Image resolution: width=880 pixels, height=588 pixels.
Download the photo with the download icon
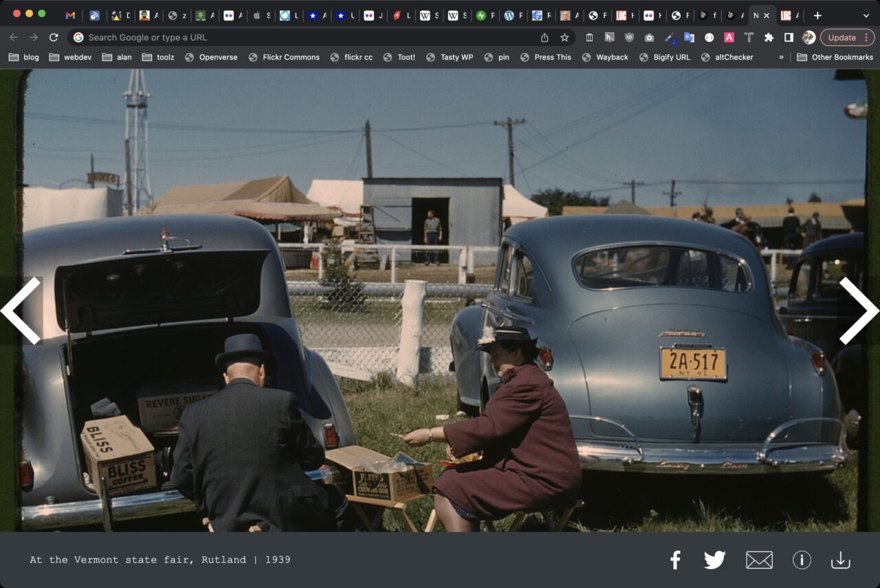(x=840, y=560)
